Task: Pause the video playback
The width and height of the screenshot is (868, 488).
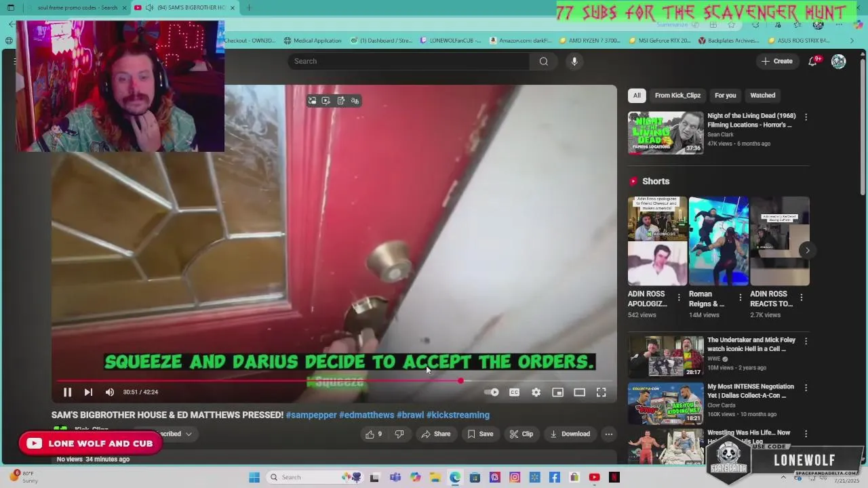Action: pos(67,392)
